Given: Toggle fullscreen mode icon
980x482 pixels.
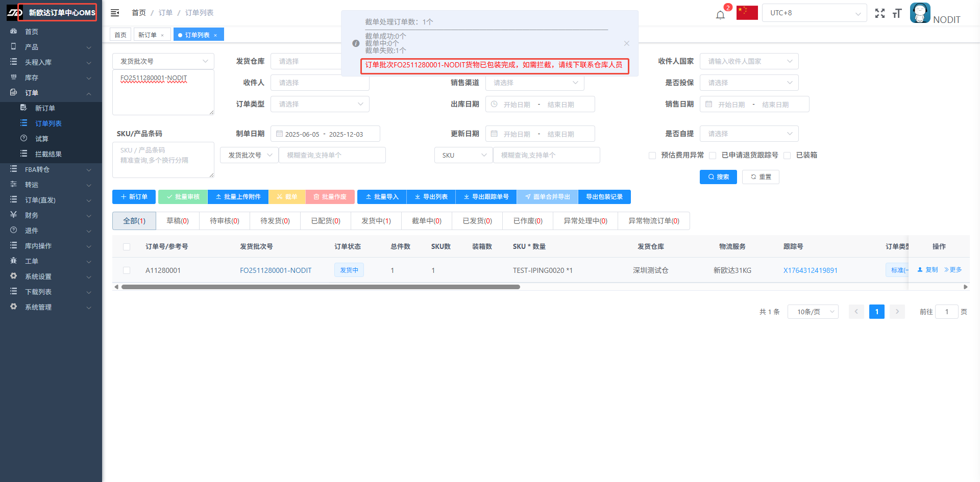Looking at the screenshot, I should click(x=879, y=13).
